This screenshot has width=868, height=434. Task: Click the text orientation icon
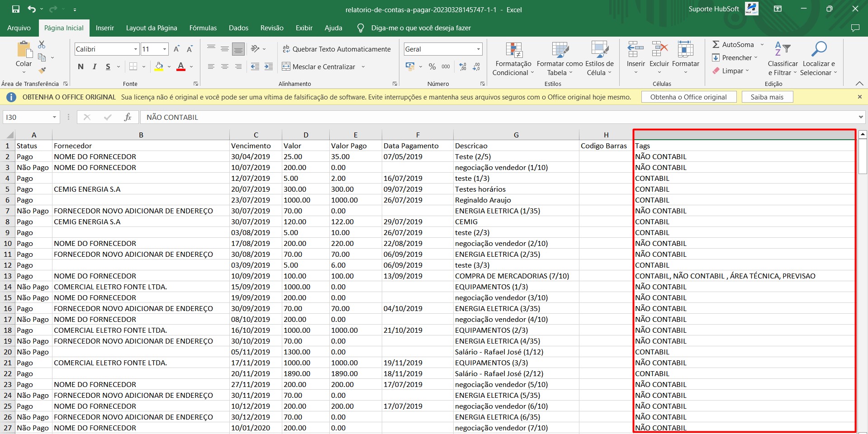point(255,48)
